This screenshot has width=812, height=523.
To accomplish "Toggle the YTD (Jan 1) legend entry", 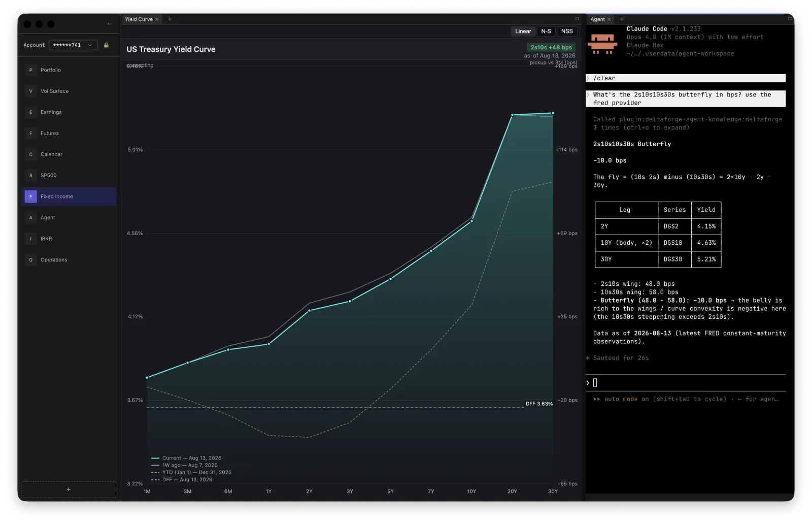I will 191,472.
